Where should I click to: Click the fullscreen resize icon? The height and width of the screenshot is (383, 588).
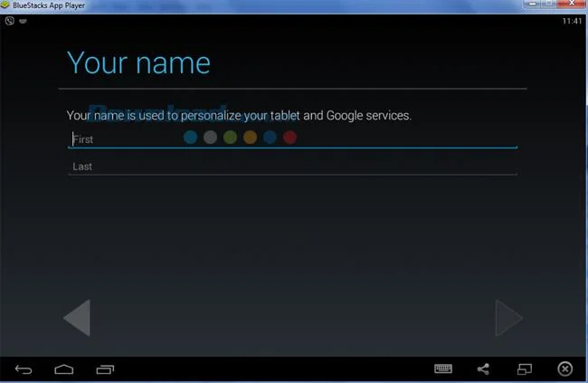[x=525, y=369]
